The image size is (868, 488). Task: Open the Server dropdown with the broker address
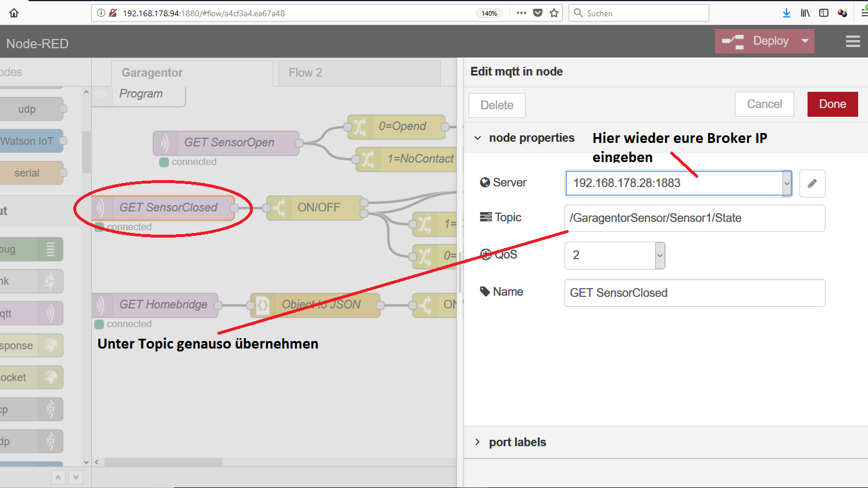[x=678, y=184]
